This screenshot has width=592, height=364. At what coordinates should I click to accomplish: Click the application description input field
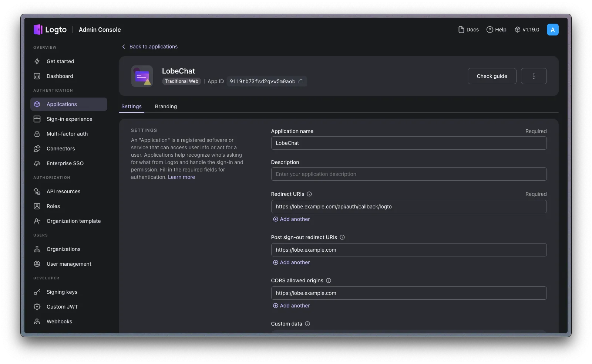pos(408,174)
